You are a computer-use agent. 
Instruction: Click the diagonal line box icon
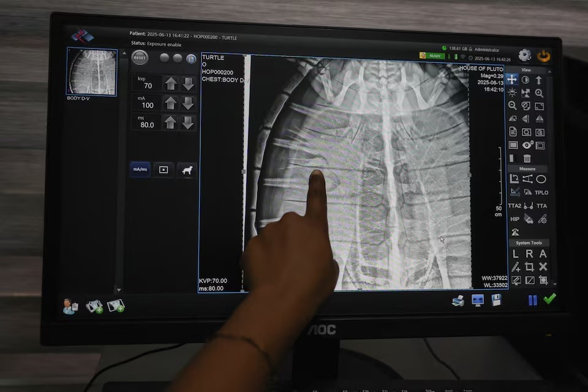pyautogui.click(x=529, y=280)
